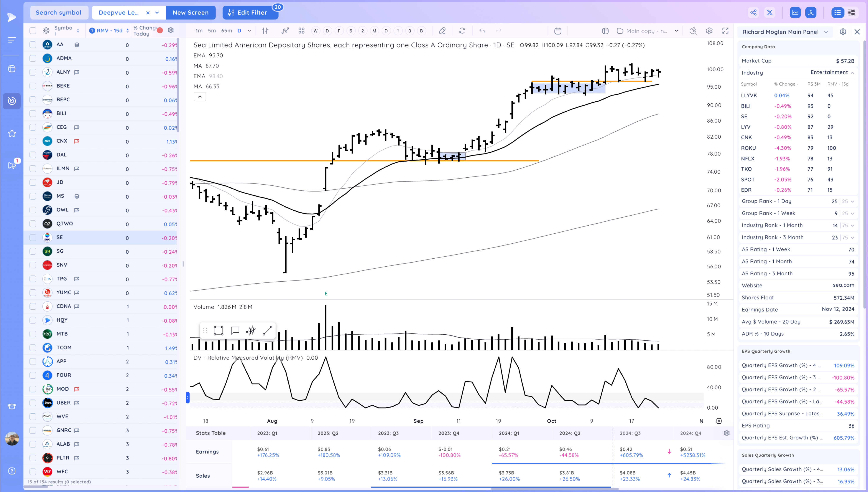Open the comment annotation tool
868x492 pixels.
pos(235,330)
